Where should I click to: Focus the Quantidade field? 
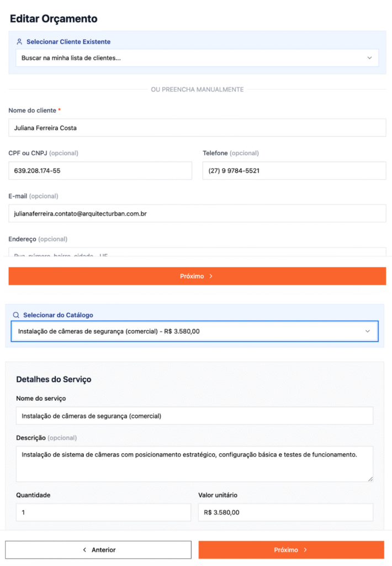[x=103, y=512]
